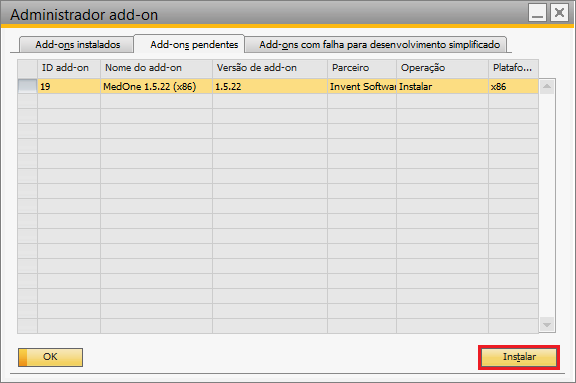Click the vertical scrollbar track
576x383 pixels.
547,206
